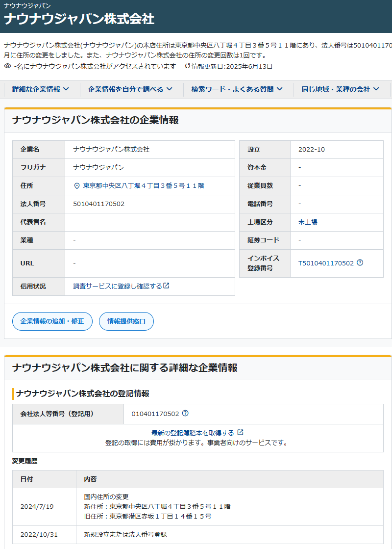Expand 検索ワード・よくある質問 menu

pos(237,89)
